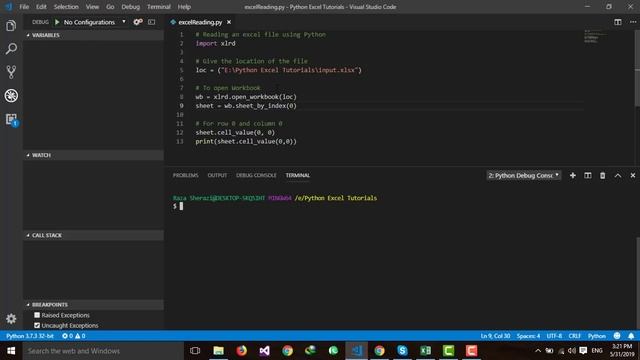Open the Edit menu
640x360 pixels.
pyautogui.click(x=41, y=7)
